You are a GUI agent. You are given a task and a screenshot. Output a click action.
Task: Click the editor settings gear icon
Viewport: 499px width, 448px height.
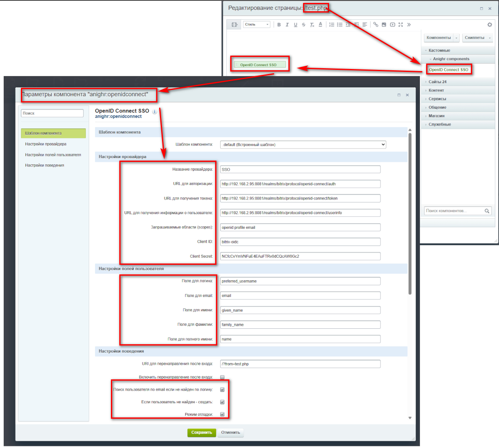(x=489, y=24)
